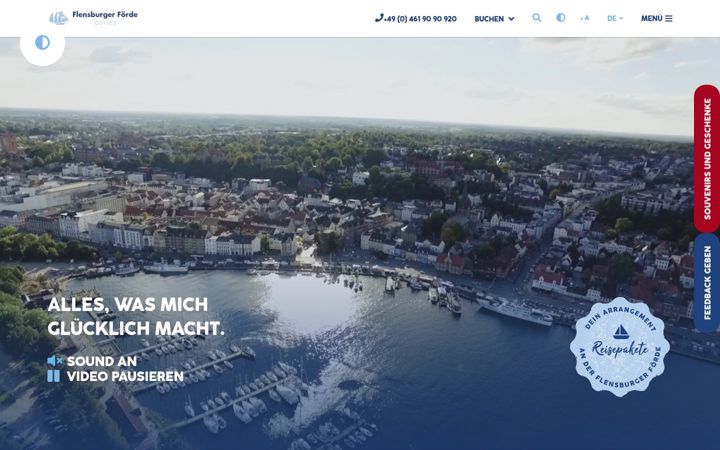The image size is (720, 450).
Task: Open the DE language dropdown
Action: coord(615,18)
